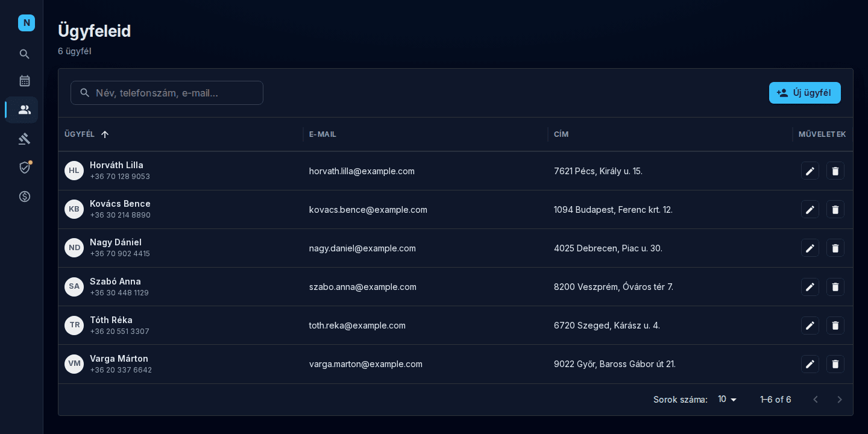Edit Szabó Anna's client record

810,287
